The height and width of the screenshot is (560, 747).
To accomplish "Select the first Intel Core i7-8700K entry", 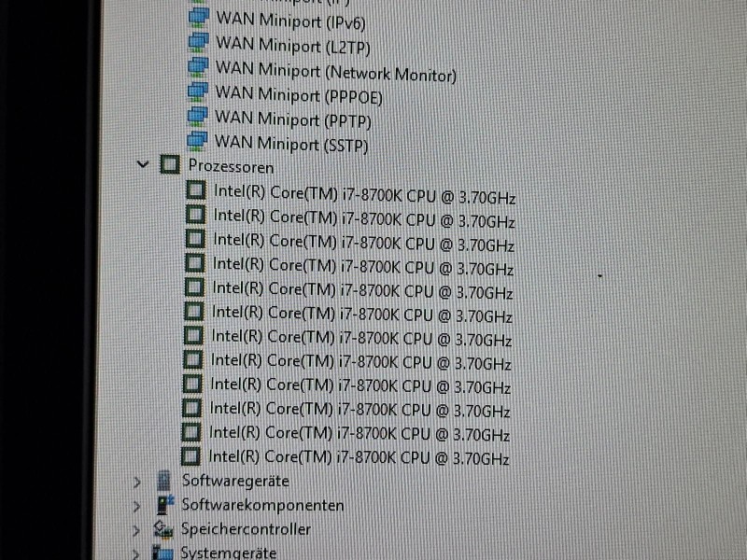I will pos(365,194).
